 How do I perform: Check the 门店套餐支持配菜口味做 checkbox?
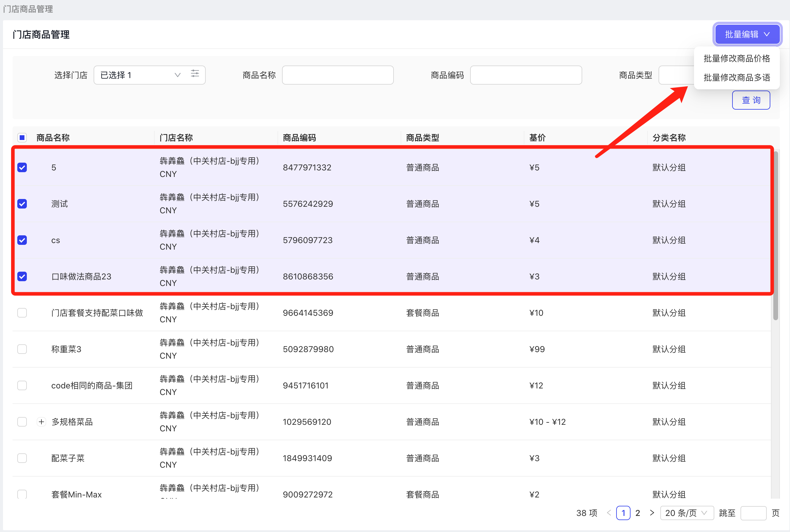pos(22,312)
